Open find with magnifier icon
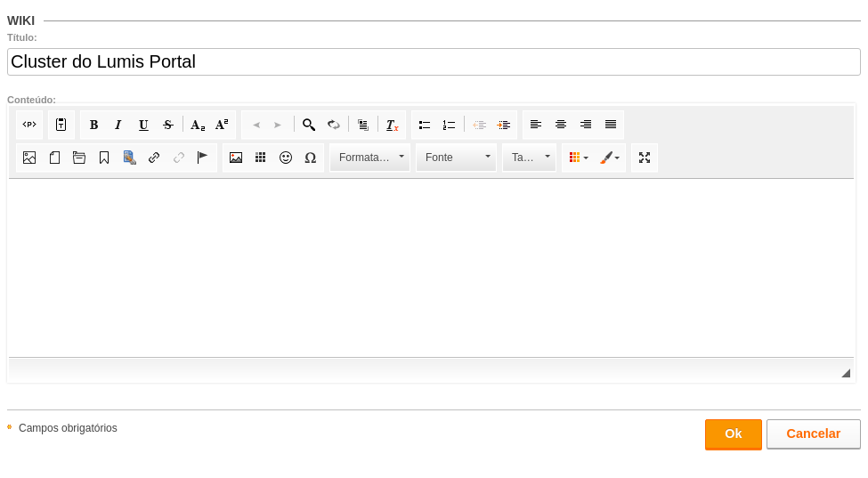 click(309, 125)
